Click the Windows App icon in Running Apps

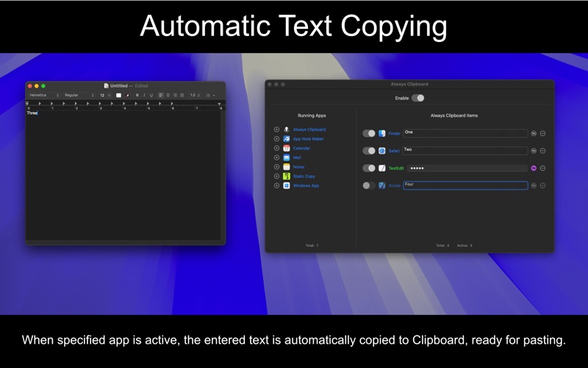(287, 185)
